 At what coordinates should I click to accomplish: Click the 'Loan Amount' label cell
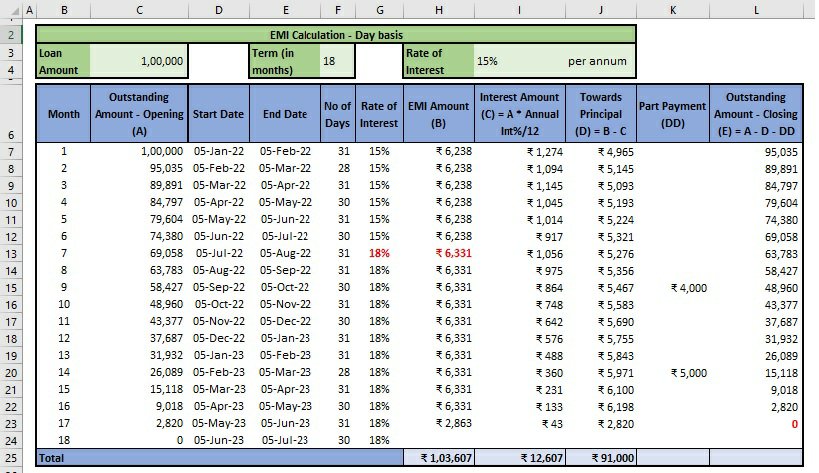pyautogui.click(x=63, y=61)
